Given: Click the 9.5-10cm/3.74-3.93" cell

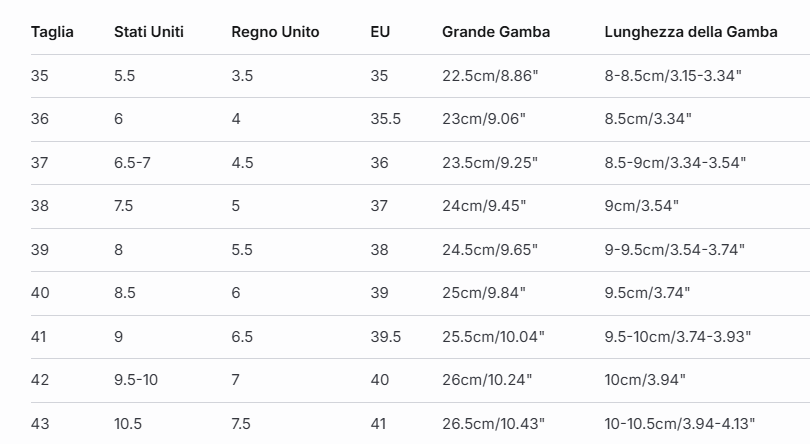Looking at the screenshot, I should point(678,337).
